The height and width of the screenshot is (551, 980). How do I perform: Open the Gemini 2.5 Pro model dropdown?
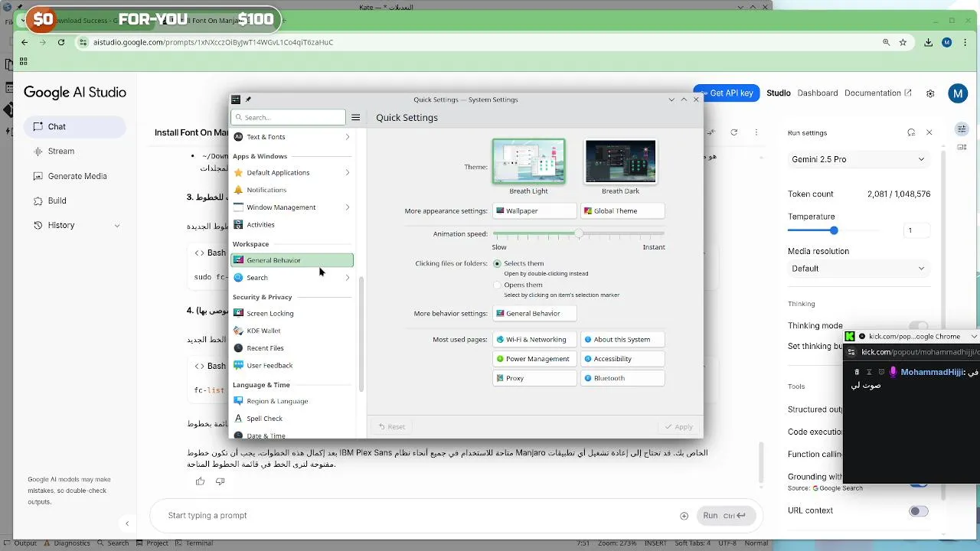pos(858,159)
